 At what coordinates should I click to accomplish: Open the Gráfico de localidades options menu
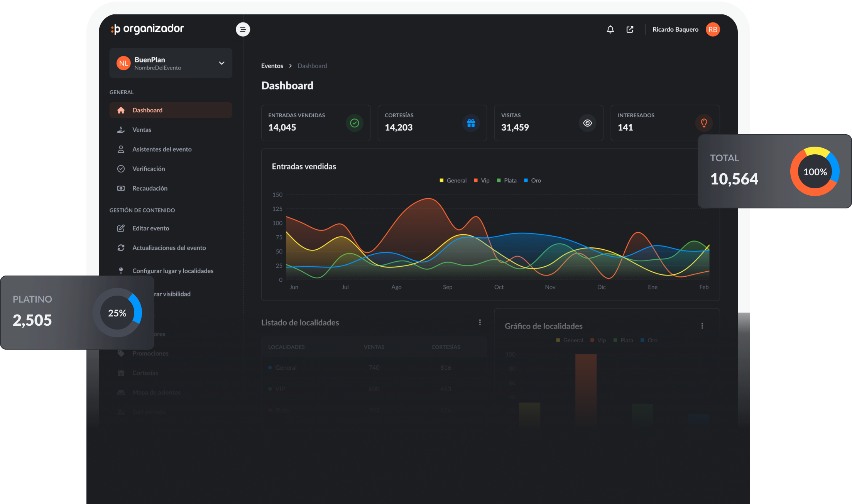[702, 326]
